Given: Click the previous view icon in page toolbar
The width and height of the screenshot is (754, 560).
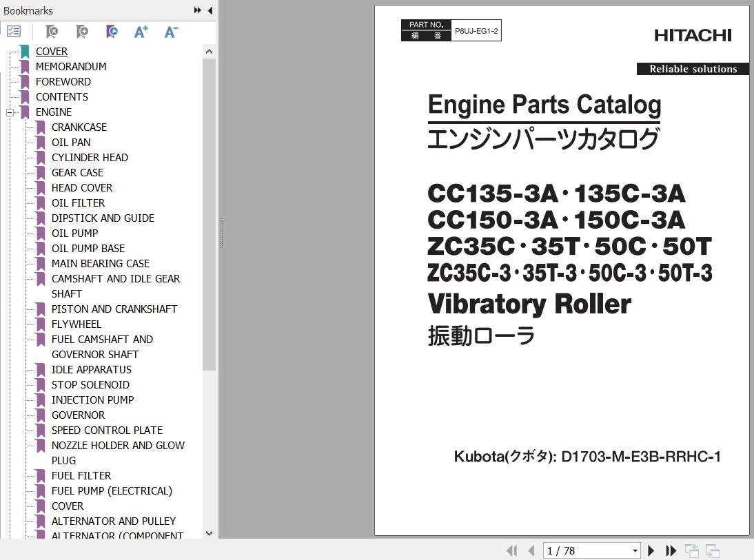Looking at the screenshot, I should click(691, 550).
